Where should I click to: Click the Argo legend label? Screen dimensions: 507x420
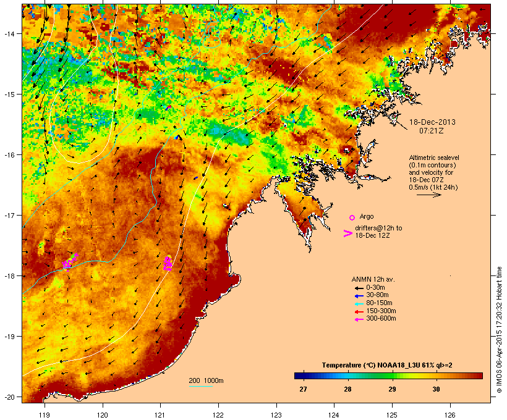click(367, 216)
